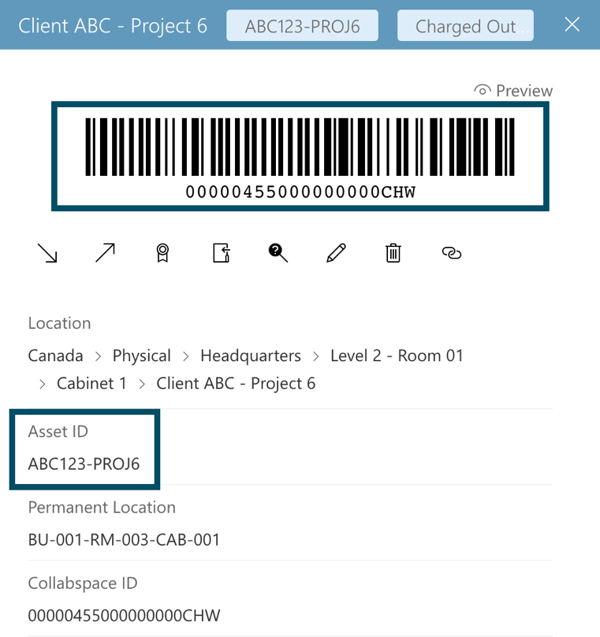Click the ribbon award badge icon
This screenshot has height=637, width=600.
pos(162,253)
